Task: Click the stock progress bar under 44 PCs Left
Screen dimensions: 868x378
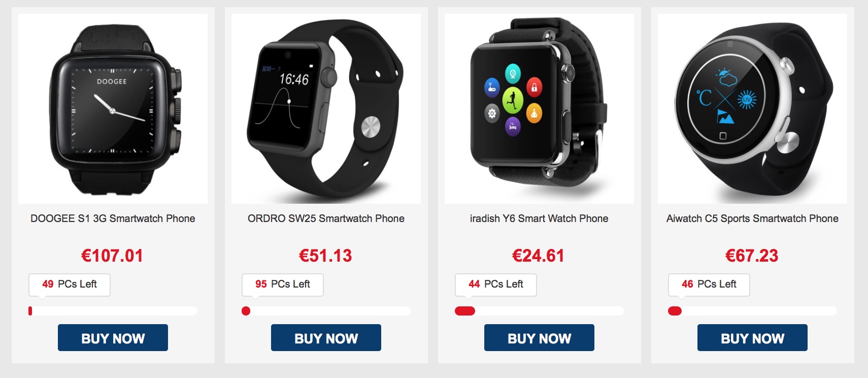Action: pos(539,311)
